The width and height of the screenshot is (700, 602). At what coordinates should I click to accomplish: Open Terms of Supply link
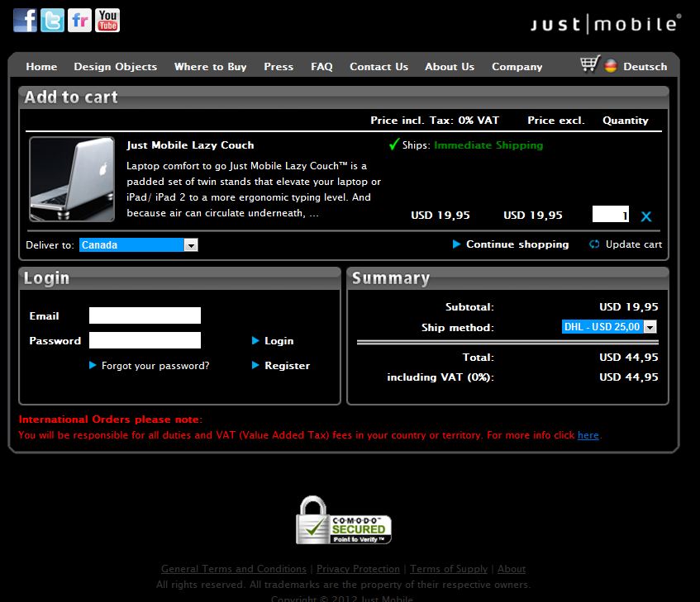[x=449, y=569]
